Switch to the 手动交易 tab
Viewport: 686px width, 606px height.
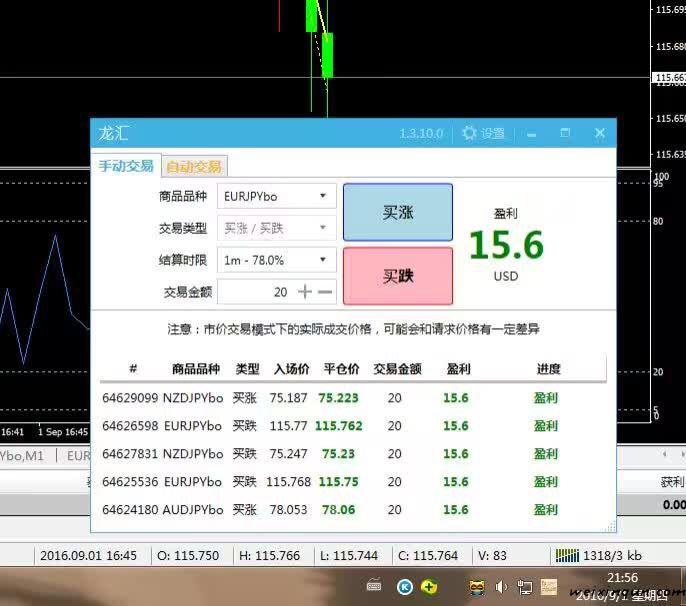(x=126, y=166)
